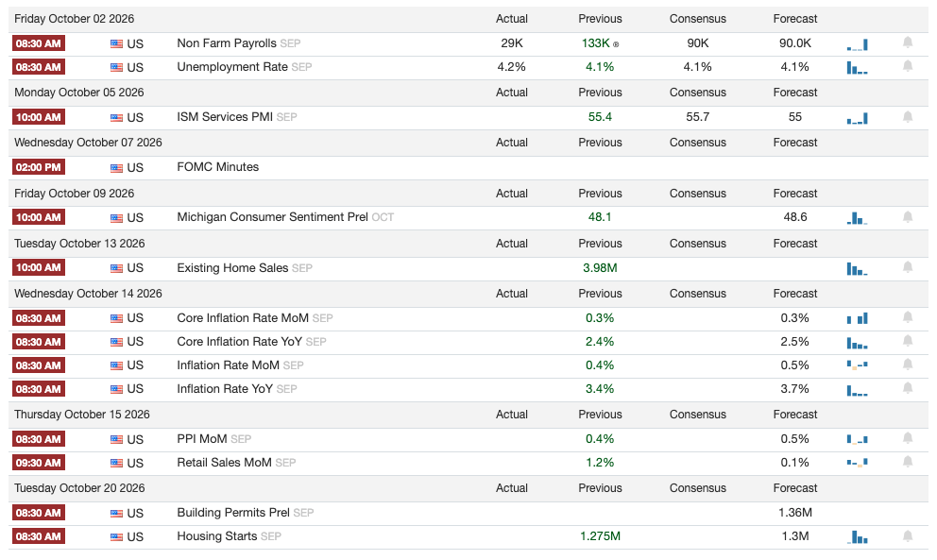The image size is (937, 560).
Task: Open the Existing Home Sales mini chart
Action: [x=857, y=268]
